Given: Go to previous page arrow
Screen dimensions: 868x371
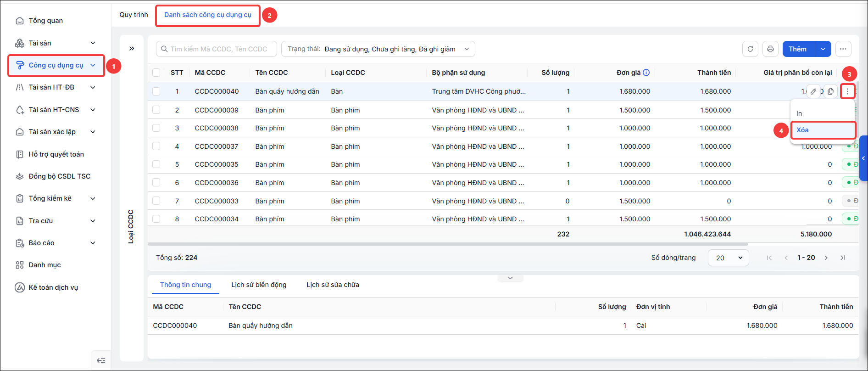Looking at the screenshot, I should (x=786, y=258).
